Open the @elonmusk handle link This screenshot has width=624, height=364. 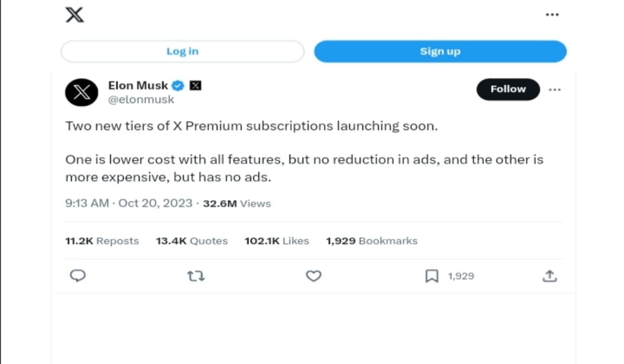click(x=141, y=99)
